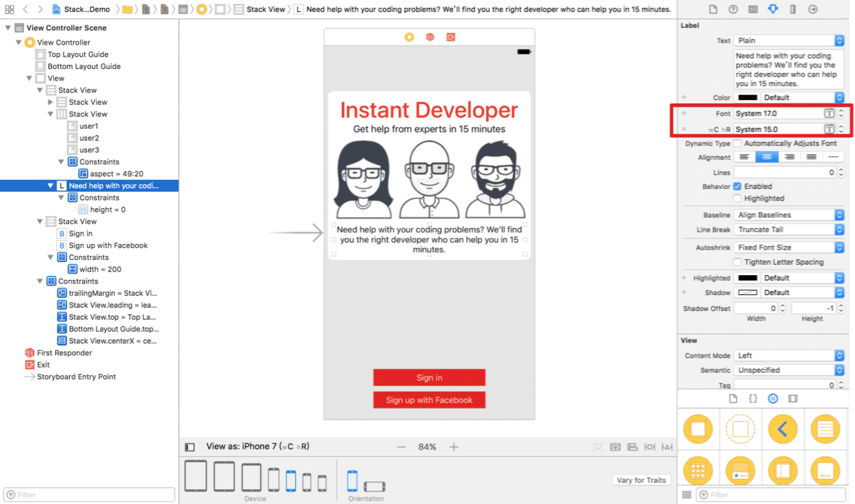Show the Attributes inspector
Viewport: 855px width, 504px height.
tap(772, 9)
